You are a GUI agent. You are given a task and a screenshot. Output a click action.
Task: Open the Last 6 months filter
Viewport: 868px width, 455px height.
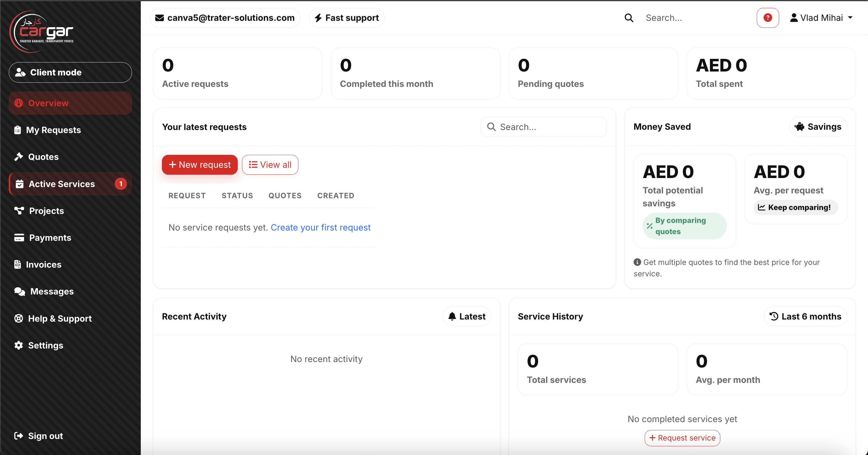coord(805,316)
